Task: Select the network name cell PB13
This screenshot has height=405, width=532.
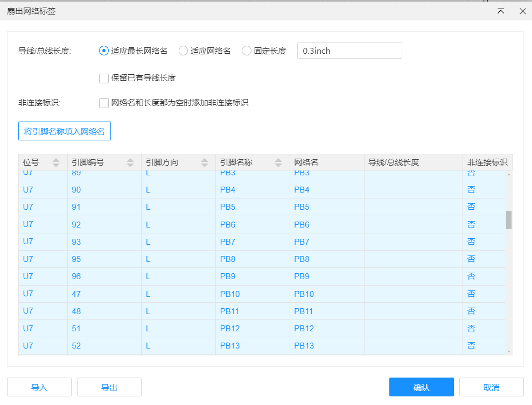Action: point(327,346)
